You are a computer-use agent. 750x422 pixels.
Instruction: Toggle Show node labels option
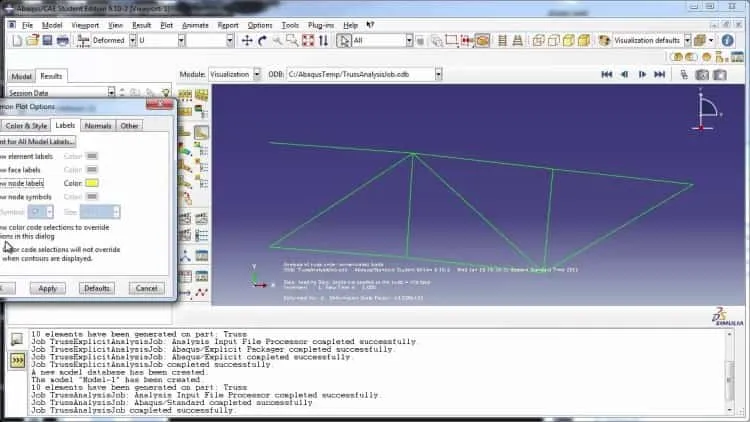22,183
